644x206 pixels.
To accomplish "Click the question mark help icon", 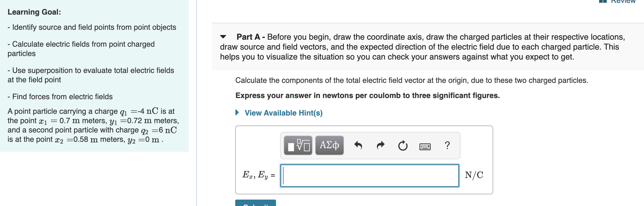I will [x=447, y=145].
